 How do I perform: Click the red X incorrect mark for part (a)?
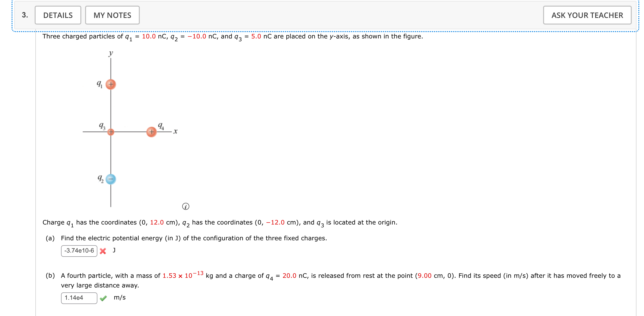(x=103, y=251)
